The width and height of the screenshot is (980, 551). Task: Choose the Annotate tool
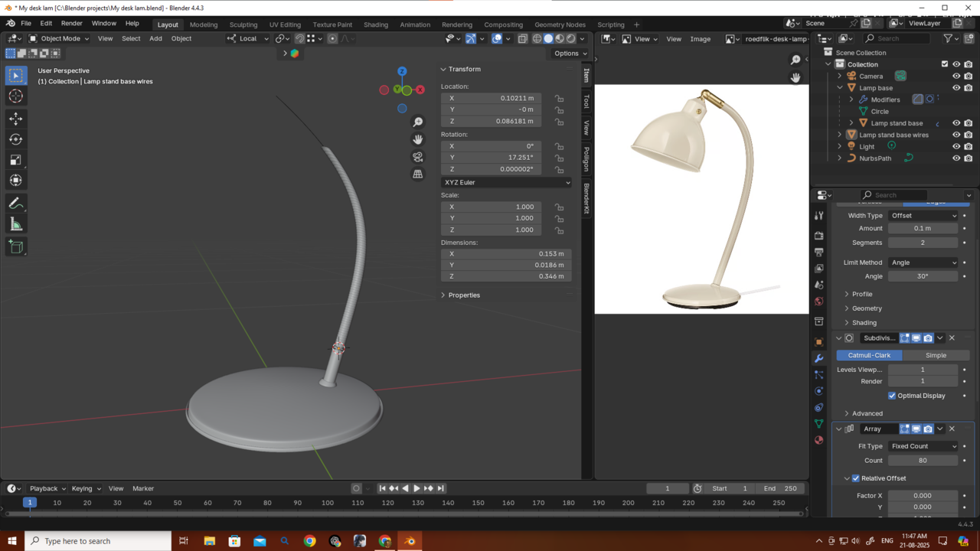coord(16,204)
